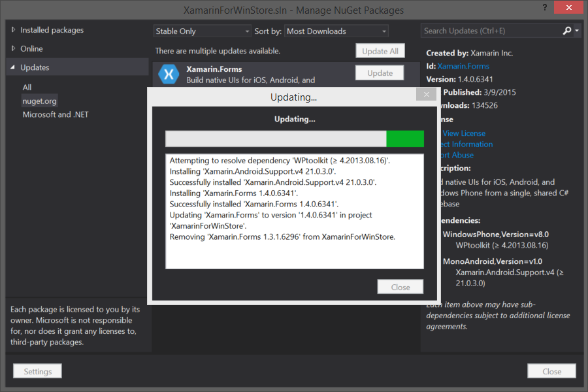Expand the Online node
Screen dimensions: 588x392
pos(14,48)
